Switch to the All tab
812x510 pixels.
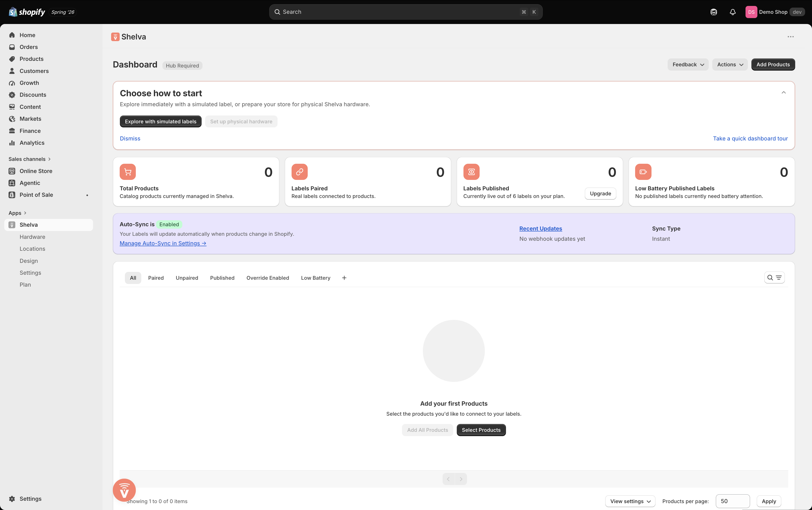(133, 278)
